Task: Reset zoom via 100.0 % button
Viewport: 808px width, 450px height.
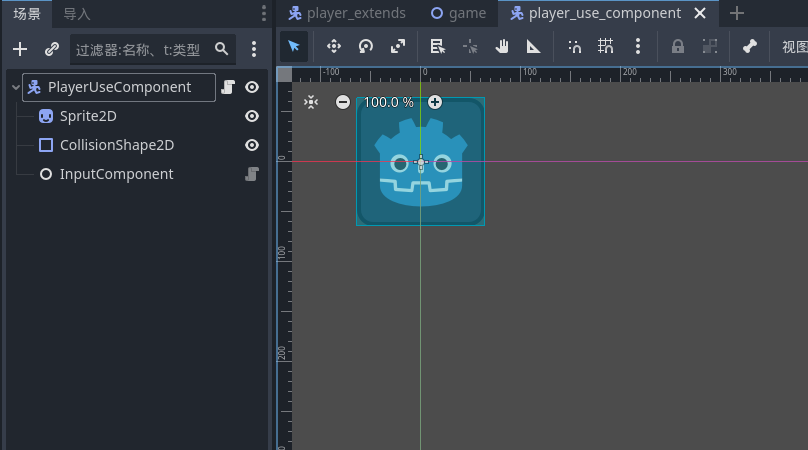Action: coord(388,102)
